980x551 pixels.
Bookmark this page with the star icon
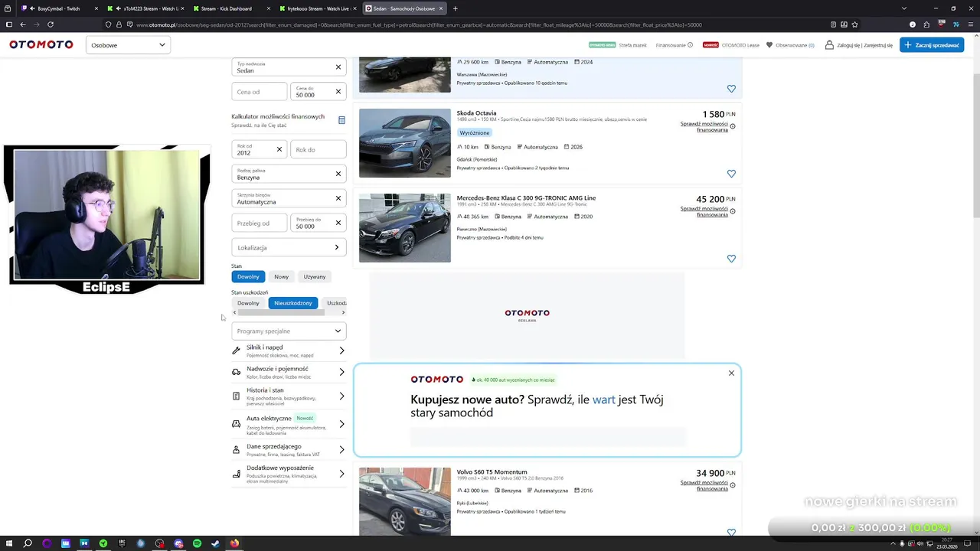pos(855,24)
